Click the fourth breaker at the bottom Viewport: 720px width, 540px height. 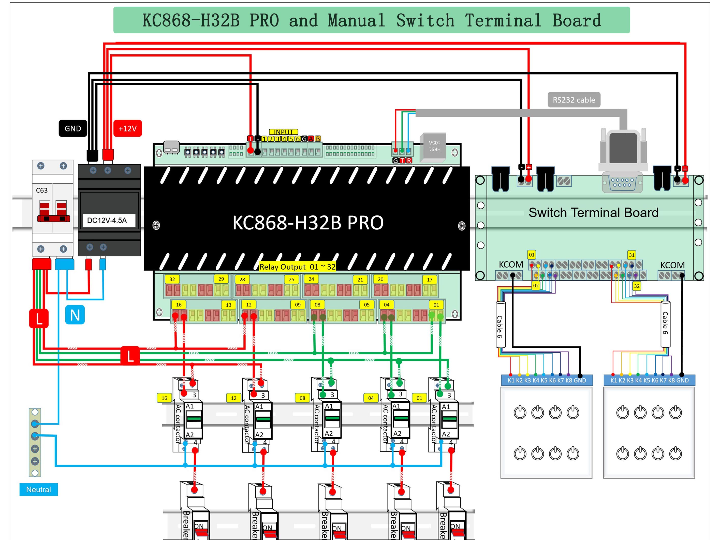point(401,511)
